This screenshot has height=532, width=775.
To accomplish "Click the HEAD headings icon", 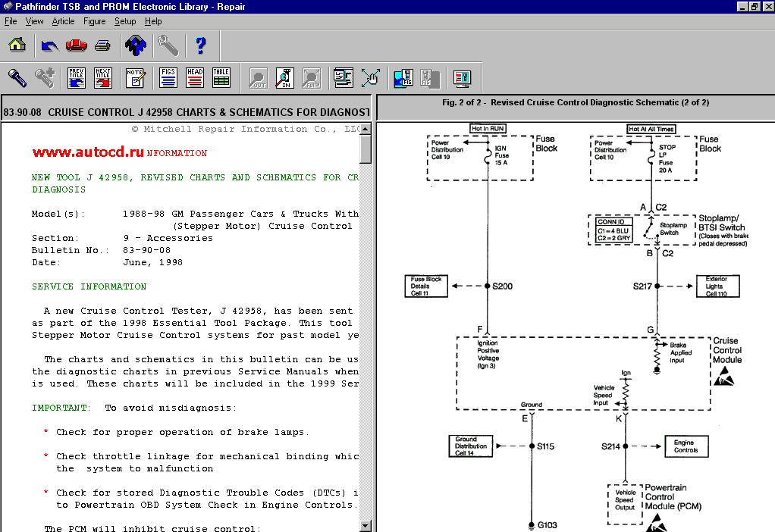I will click(195, 77).
